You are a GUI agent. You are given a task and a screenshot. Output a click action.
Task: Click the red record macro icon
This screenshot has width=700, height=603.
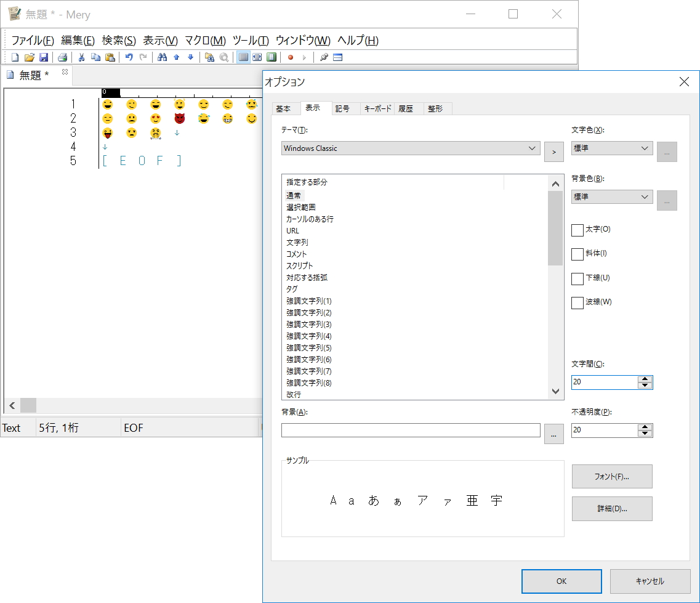click(291, 57)
